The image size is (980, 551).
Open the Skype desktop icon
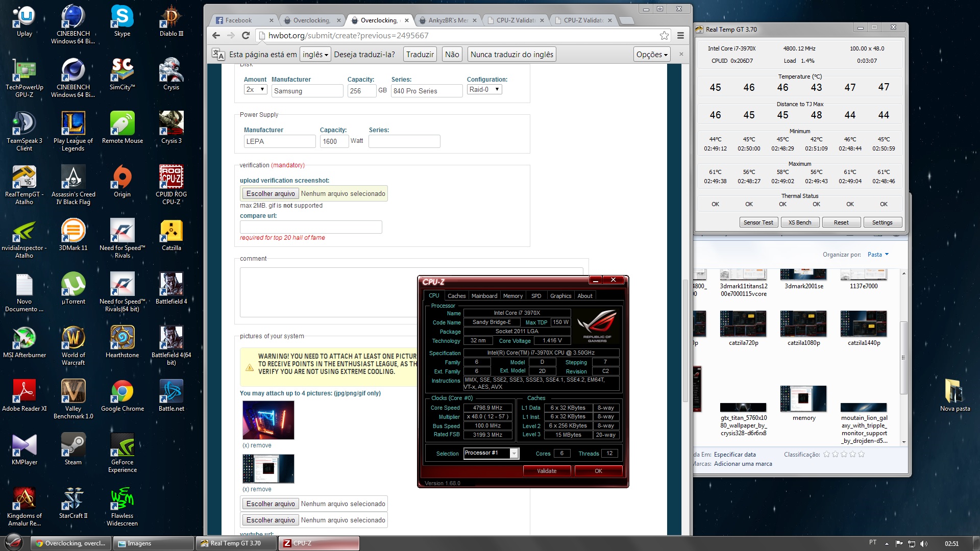click(122, 21)
